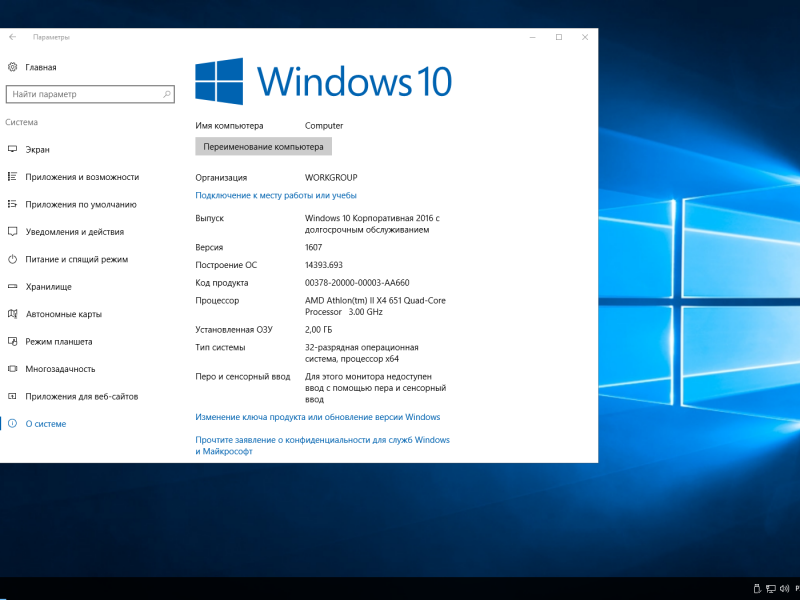
Task: Open link Изменение ключа продукта или обновление версии
Action: click(x=318, y=417)
